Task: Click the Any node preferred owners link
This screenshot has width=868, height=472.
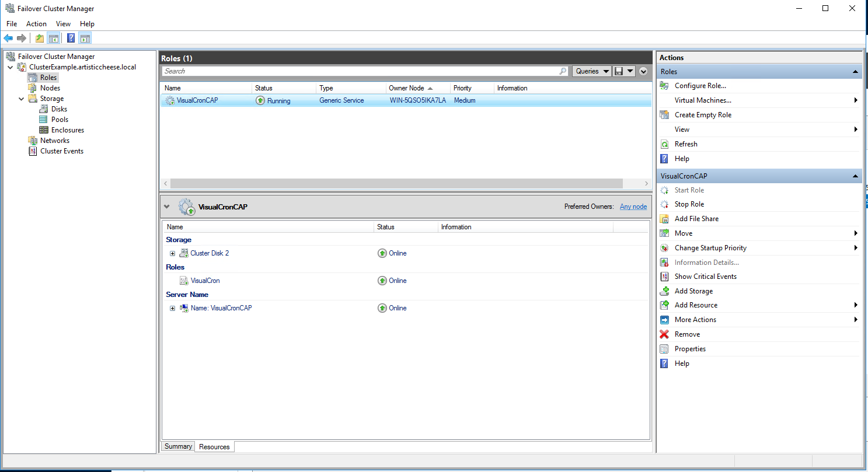Action: point(633,207)
